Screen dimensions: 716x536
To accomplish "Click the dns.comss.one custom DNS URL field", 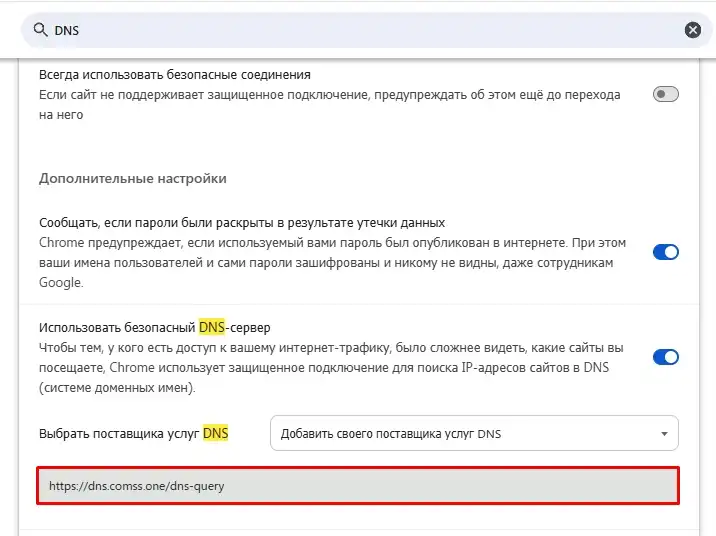I will [x=358, y=487].
